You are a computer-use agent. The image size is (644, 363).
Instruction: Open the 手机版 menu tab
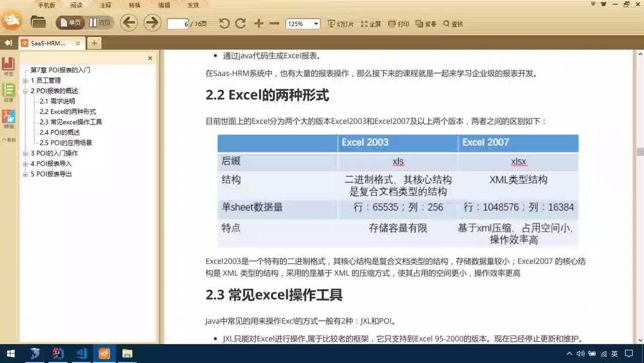(x=46, y=5)
